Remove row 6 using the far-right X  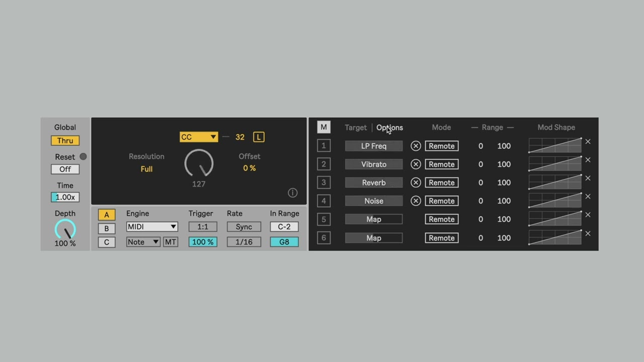[588, 233]
